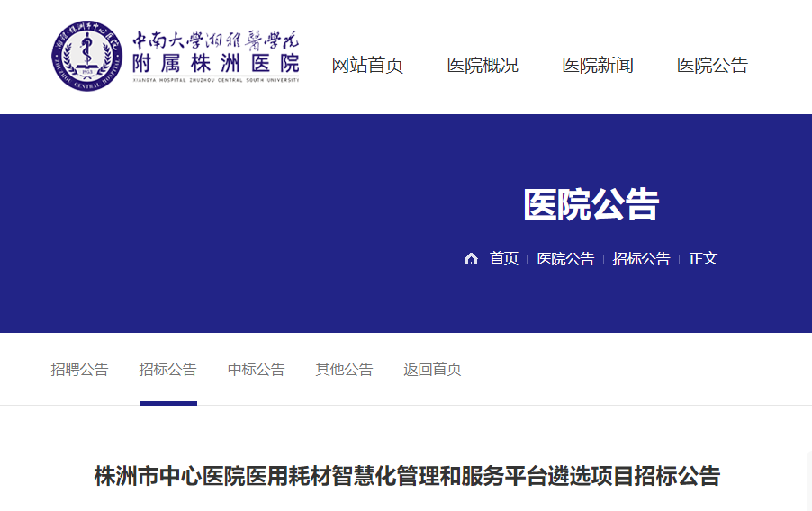Viewport: 812px width, 511px height.
Task: Click the 正文 breadcrumb item
Action: (x=703, y=259)
